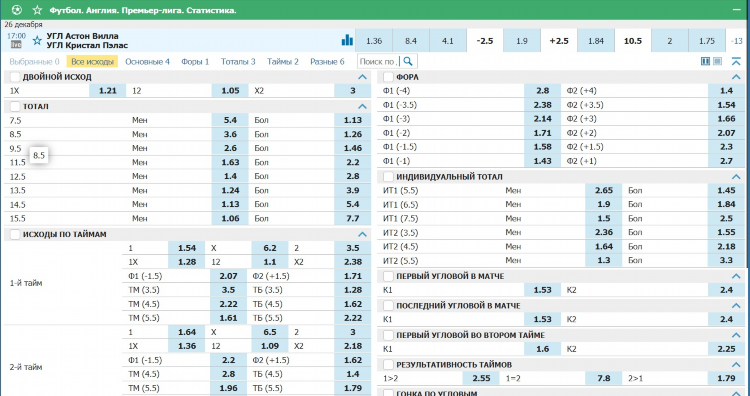
Task: Click the market search input field
Action: tap(379, 61)
